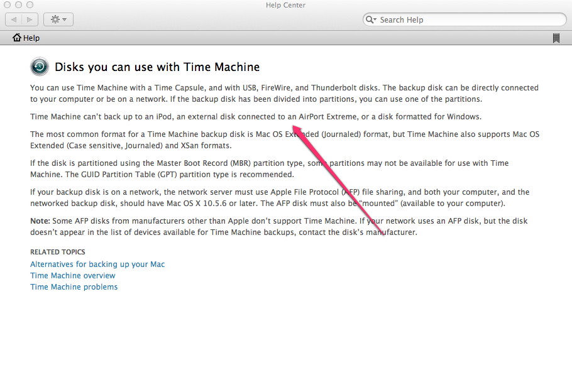Go back with the left arrow button
Image resolution: width=572 pixels, height=392 pixels.
13,19
